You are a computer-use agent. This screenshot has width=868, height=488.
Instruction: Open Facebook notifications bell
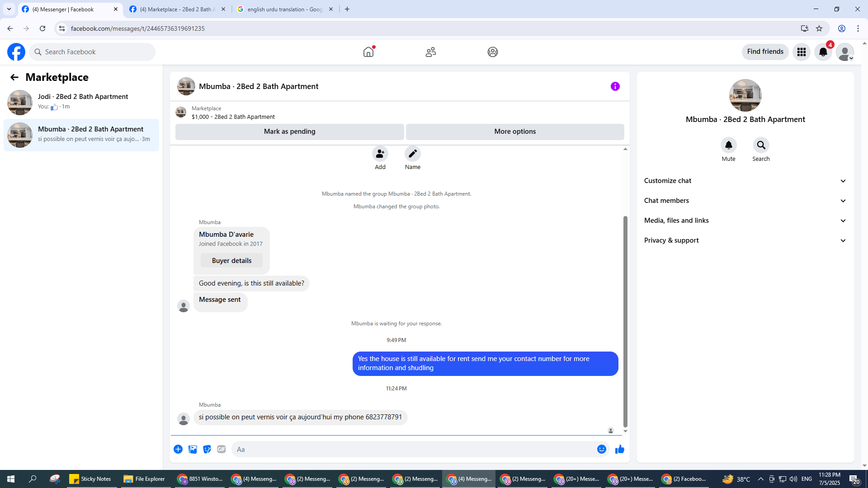pyautogui.click(x=823, y=52)
